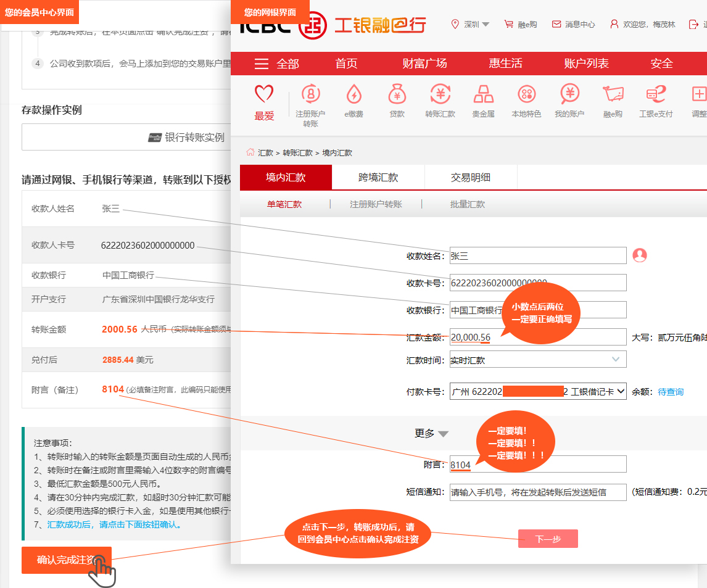Open the 融e购 toolbar icon
Screen dimensions: 707x588
tap(613, 94)
